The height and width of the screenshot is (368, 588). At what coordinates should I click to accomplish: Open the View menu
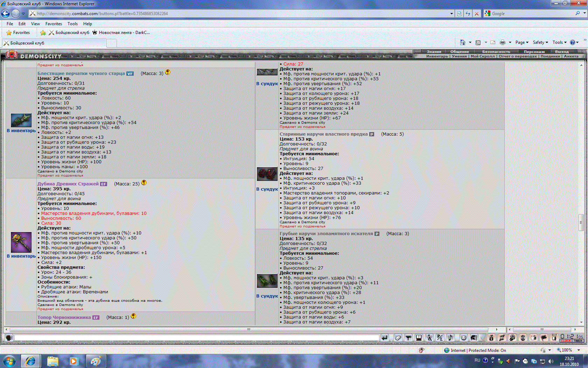point(35,24)
